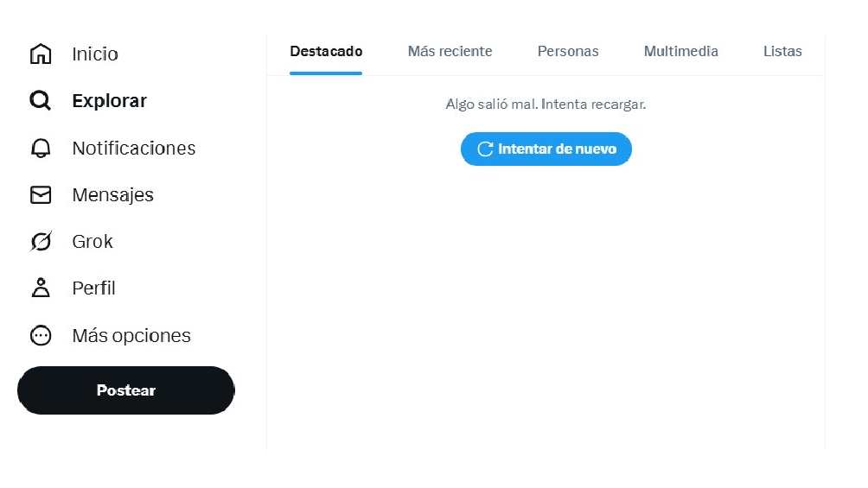
Task: Click the Inicio home icon
Action: point(41,54)
